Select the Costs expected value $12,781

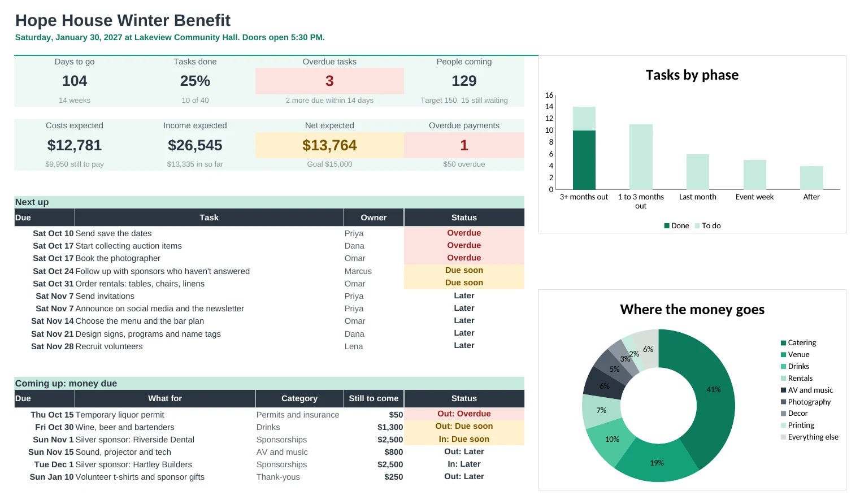click(x=75, y=146)
